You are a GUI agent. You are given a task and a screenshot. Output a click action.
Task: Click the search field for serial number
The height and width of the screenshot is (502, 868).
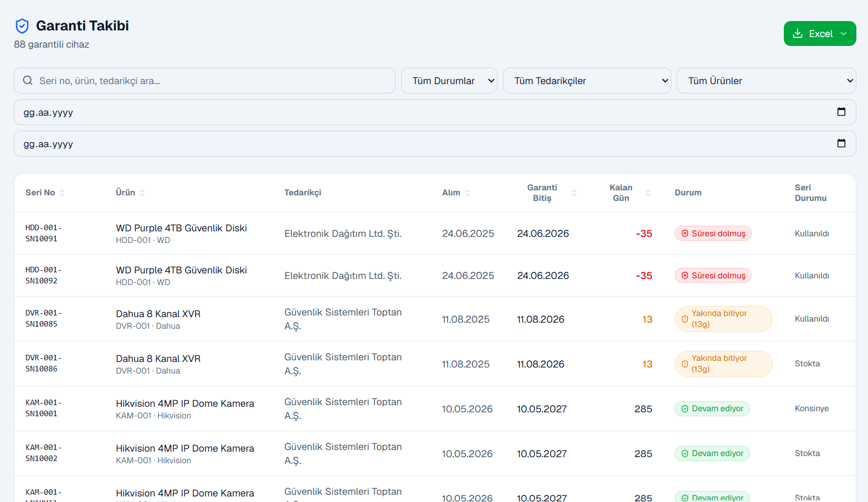tap(204, 81)
